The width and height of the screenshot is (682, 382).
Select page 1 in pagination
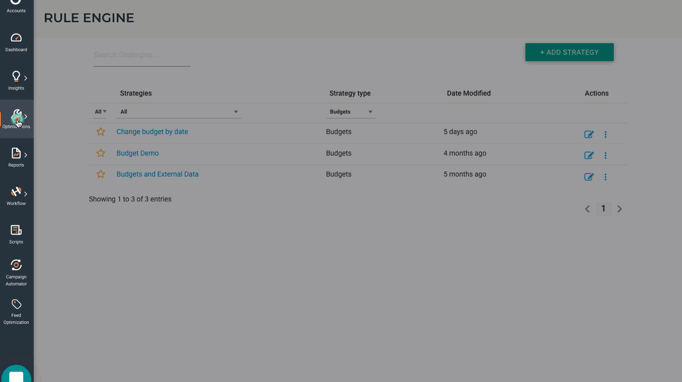pyautogui.click(x=603, y=209)
